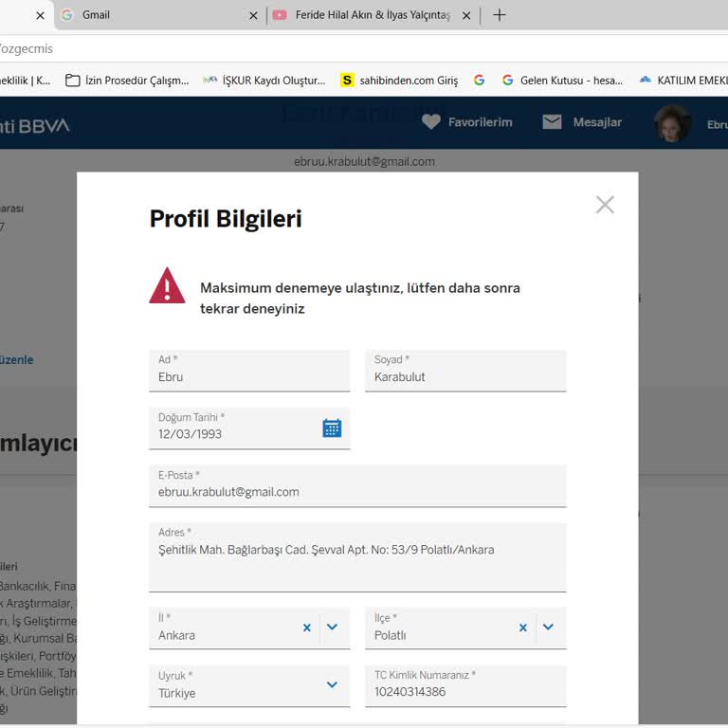Open the İŞKUR Kaydı Oluştur bookmark
The width and height of the screenshot is (728, 728).
point(264,81)
